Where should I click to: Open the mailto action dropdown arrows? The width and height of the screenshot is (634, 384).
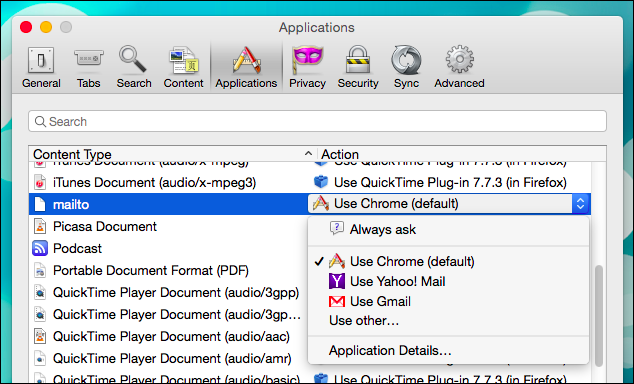pos(581,204)
